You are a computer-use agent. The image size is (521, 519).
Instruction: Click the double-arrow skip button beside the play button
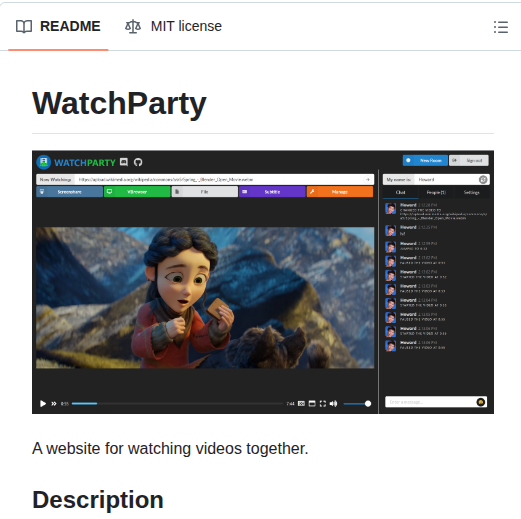click(x=54, y=404)
